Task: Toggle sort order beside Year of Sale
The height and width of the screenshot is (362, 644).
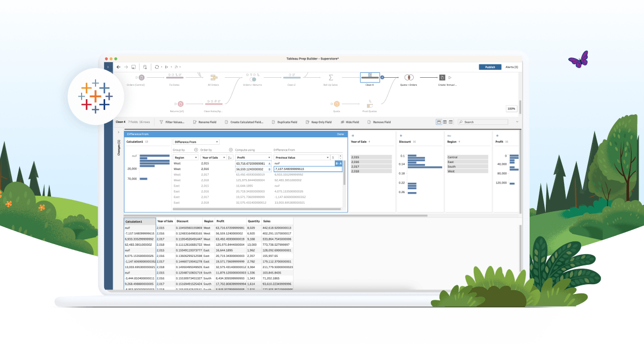Action: point(229,157)
